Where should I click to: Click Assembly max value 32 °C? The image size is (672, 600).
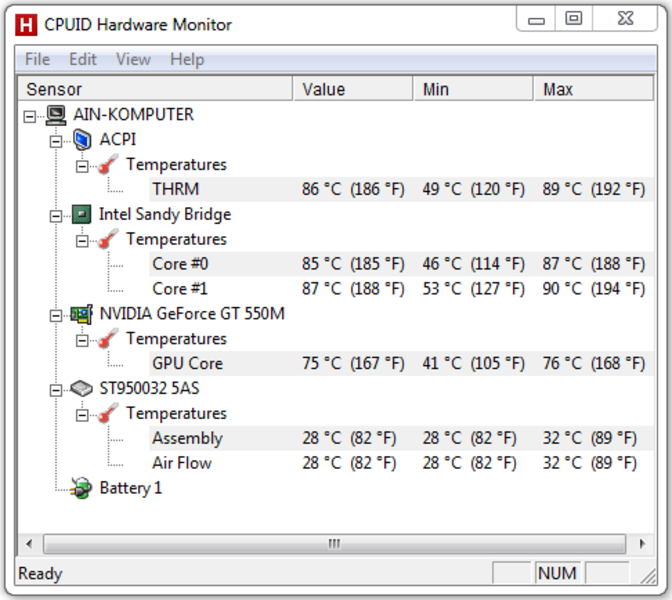[x=562, y=438]
